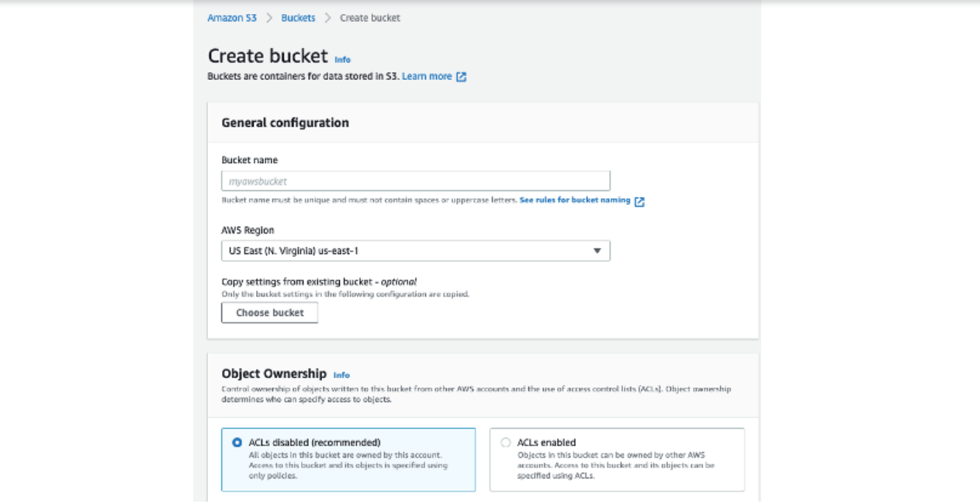Click inside the Bucket name input field
Viewport: 980px width, 504px height.
(416, 179)
